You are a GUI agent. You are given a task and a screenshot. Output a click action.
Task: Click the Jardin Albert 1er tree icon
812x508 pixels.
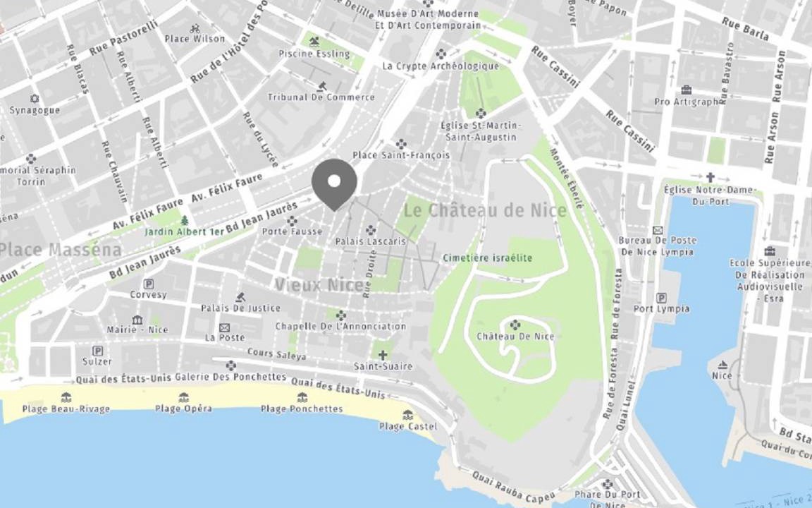(185, 221)
